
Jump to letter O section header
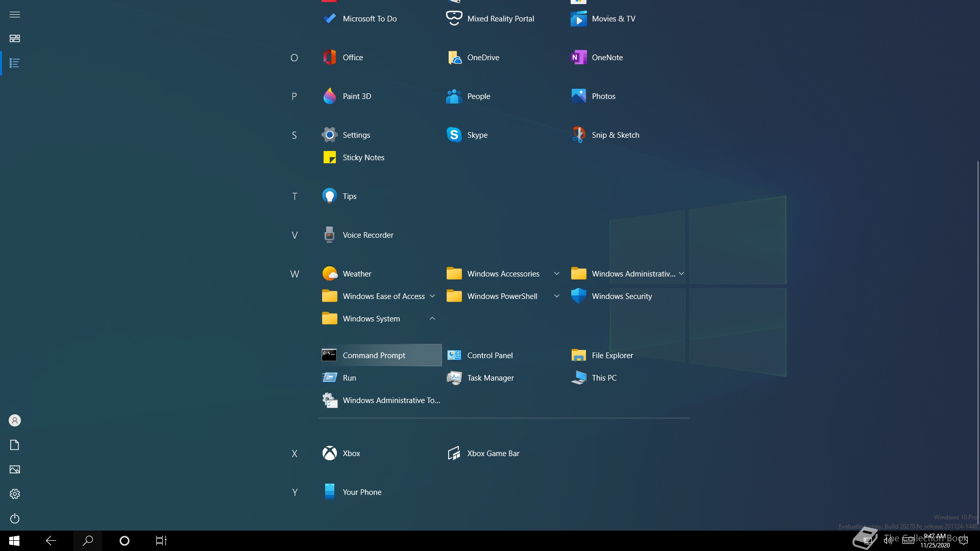click(295, 58)
